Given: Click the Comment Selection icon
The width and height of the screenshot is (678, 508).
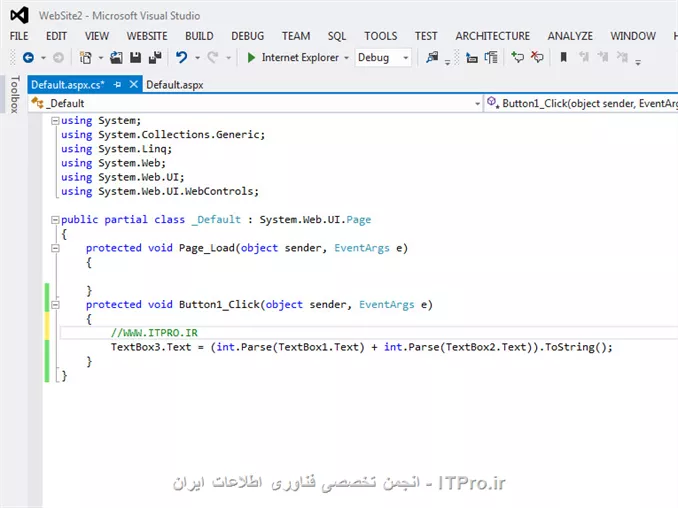Looking at the screenshot, I should [518, 57].
